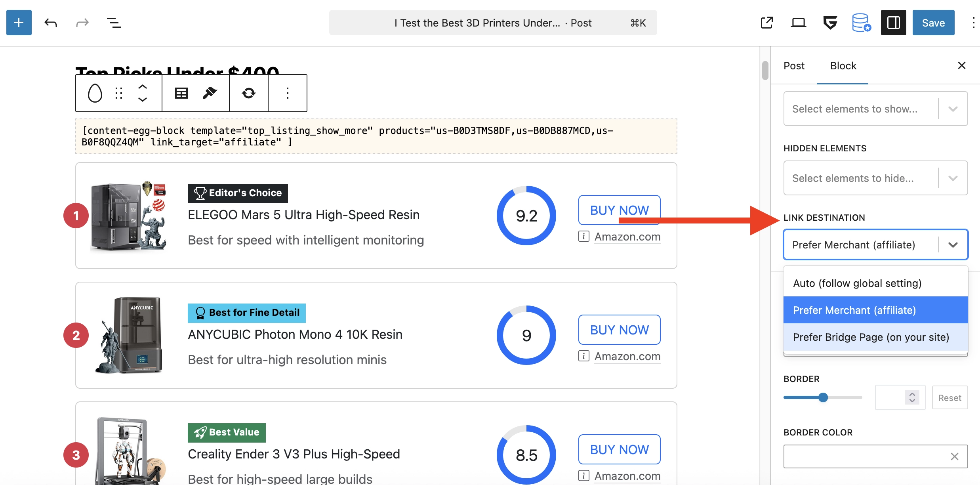The height and width of the screenshot is (485, 980).
Task: Choose Auto (follow global setting) option
Action: click(x=857, y=283)
